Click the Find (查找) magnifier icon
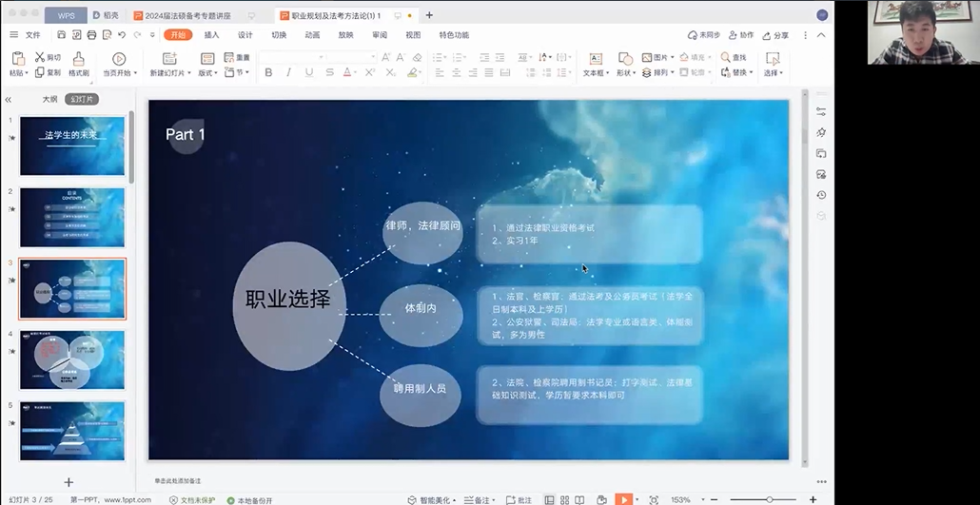The width and height of the screenshot is (980, 505). (727, 58)
